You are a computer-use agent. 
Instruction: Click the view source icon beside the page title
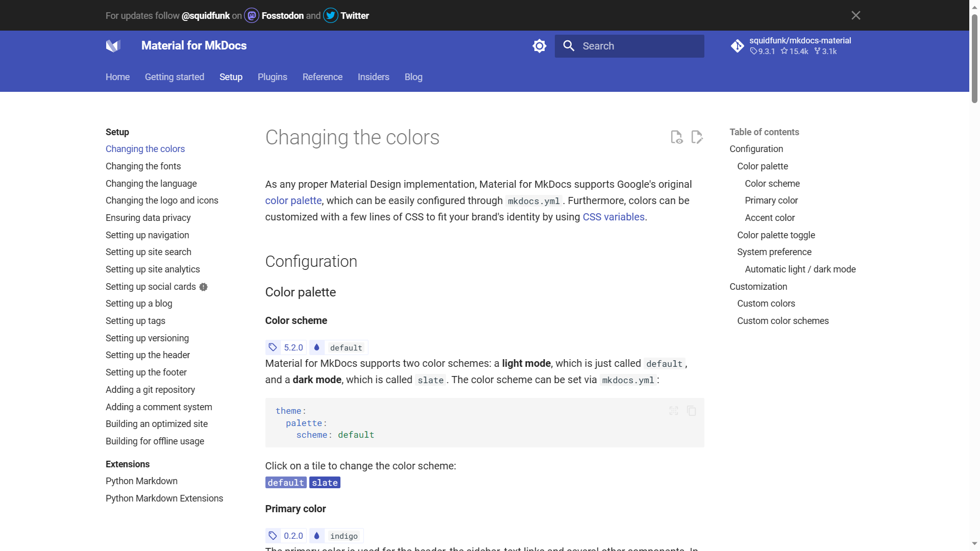[x=676, y=137]
